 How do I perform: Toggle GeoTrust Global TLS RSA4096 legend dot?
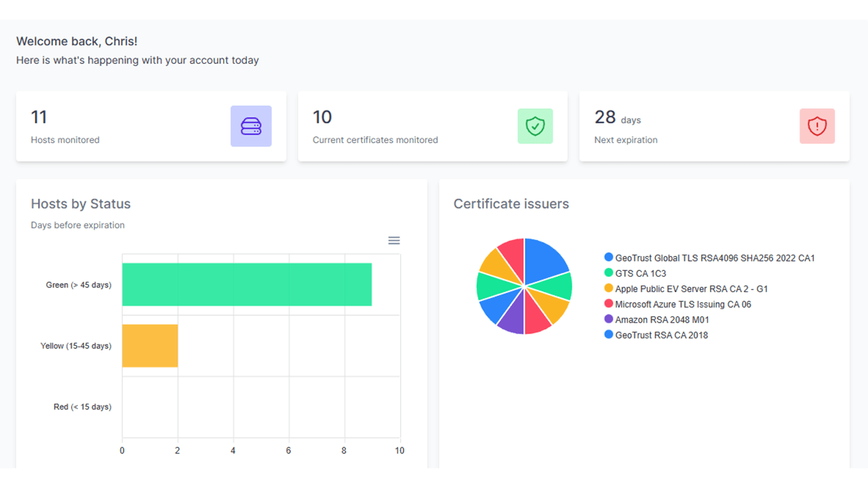pos(608,258)
